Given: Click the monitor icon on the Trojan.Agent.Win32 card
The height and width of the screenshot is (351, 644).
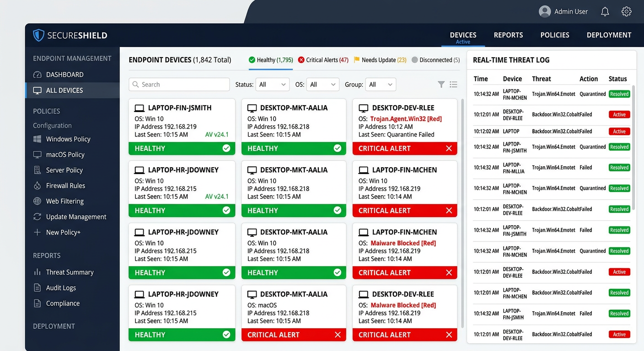Looking at the screenshot, I should tap(363, 108).
